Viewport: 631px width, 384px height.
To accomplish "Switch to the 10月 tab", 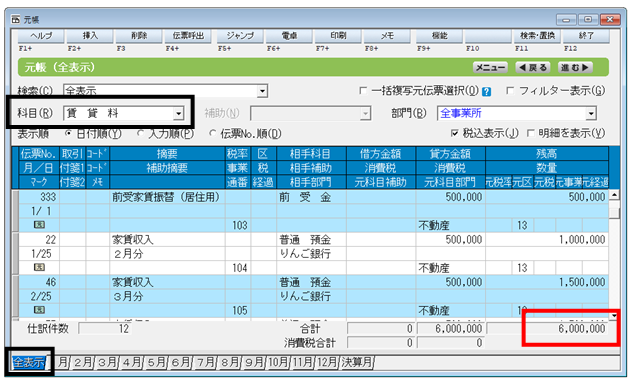I will (278, 363).
